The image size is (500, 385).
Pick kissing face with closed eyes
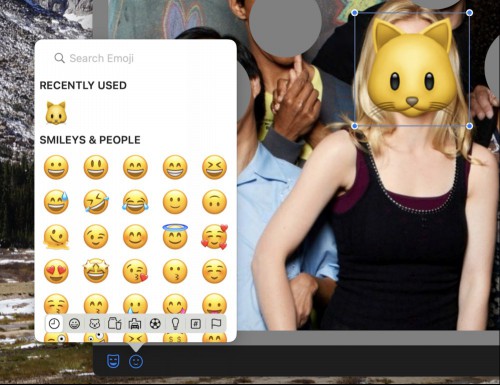tap(56, 304)
